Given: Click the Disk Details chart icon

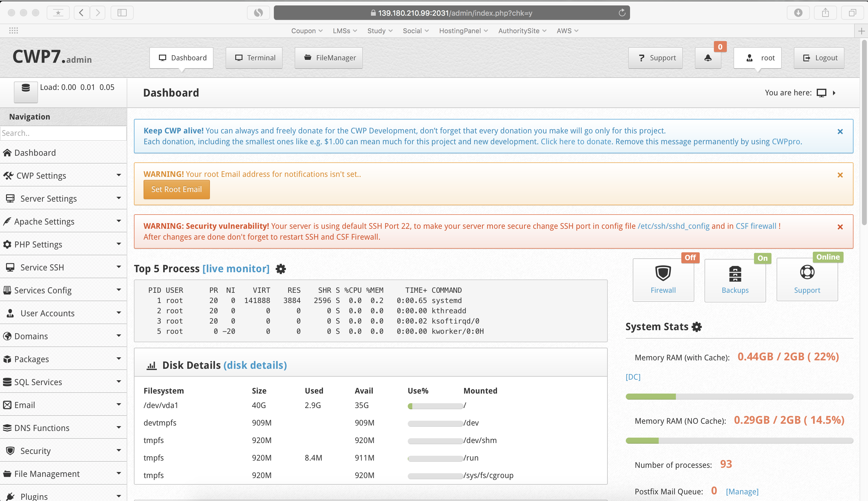Looking at the screenshot, I should pos(152,365).
